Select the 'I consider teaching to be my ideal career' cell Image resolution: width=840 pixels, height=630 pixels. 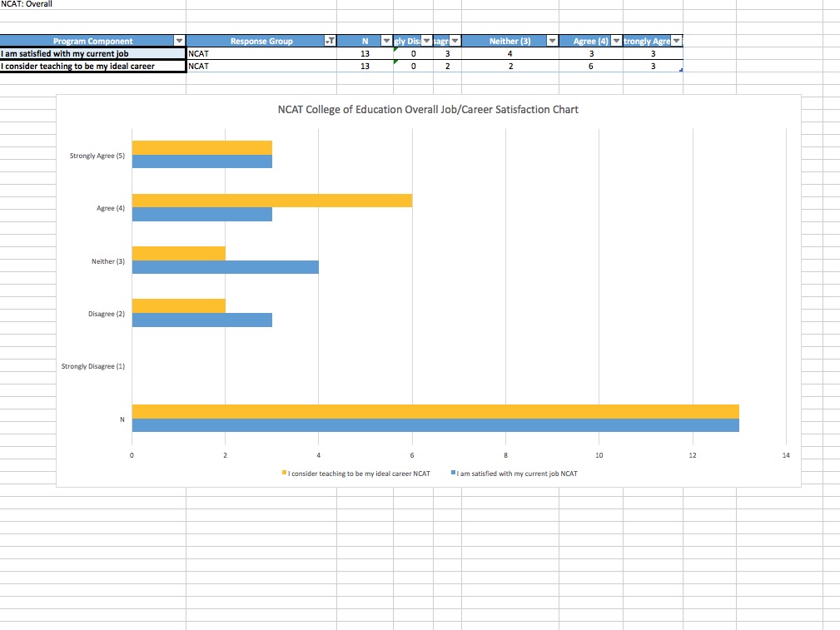(92, 66)
